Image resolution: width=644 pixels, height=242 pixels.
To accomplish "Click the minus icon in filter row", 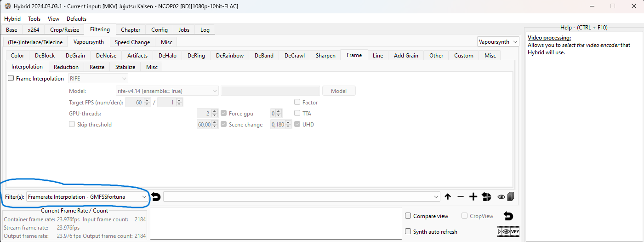I will click(x=461, y=197).
